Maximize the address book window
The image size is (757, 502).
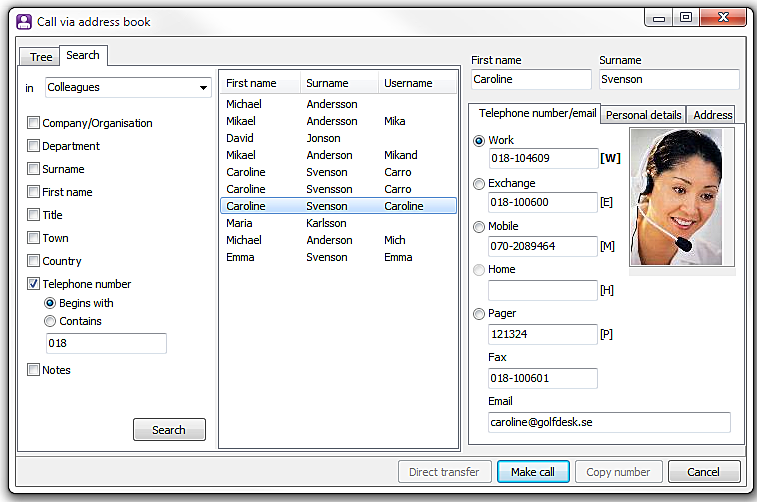(686, 18)
